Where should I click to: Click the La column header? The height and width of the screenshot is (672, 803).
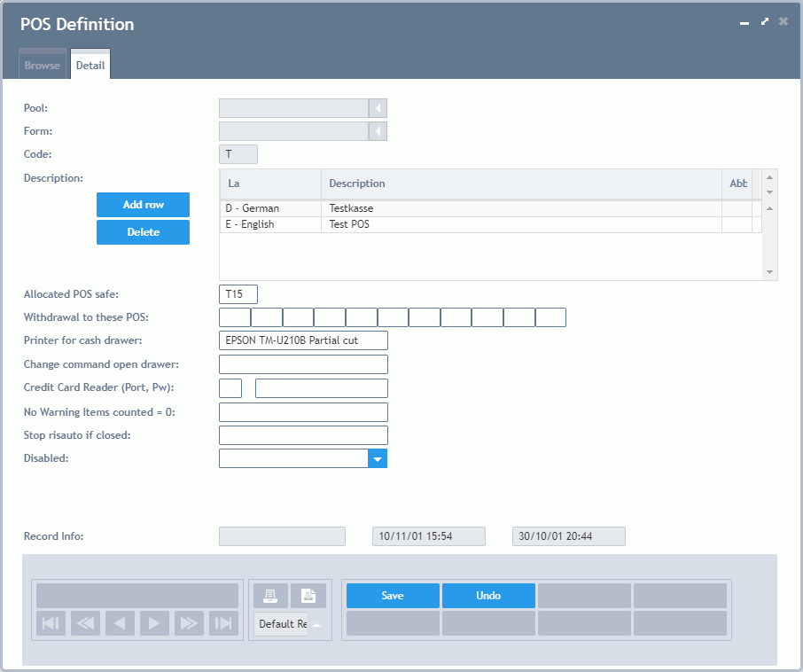[270, 184]
